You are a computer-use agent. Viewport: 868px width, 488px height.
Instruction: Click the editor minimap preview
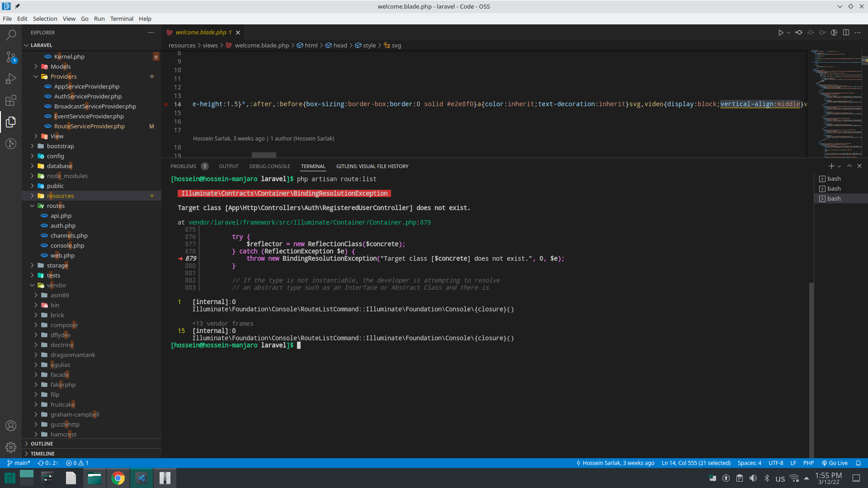pyautogui.click(x=835, y=103)
